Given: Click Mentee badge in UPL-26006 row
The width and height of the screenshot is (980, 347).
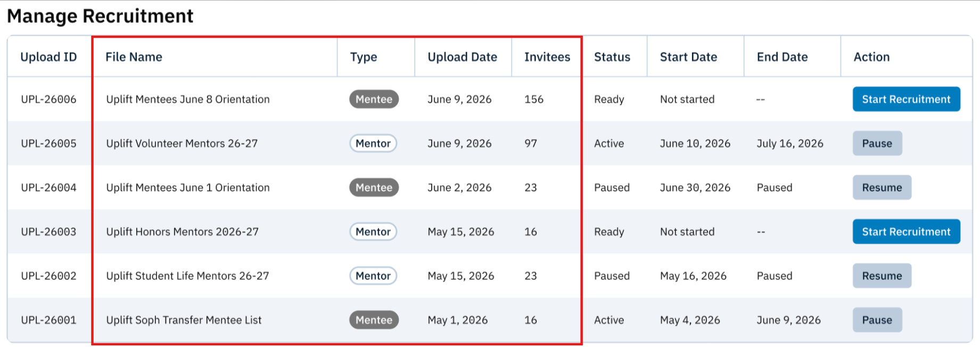Looking at the screenshot, I should click(374, 99).
